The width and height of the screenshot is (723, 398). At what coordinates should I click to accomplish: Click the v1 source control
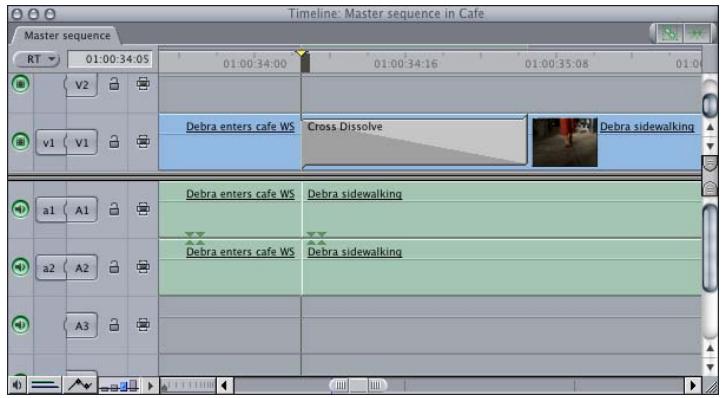pyautogui.click(x=49, y=143)
